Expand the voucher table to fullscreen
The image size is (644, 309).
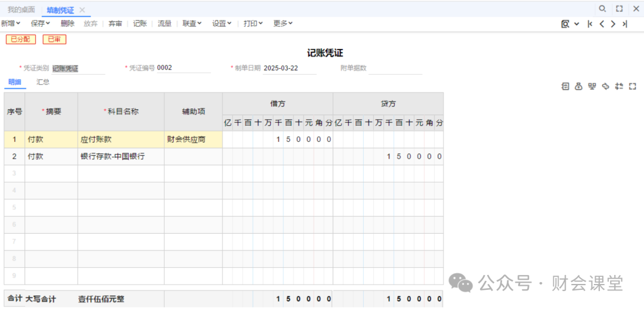click(633, 86)
